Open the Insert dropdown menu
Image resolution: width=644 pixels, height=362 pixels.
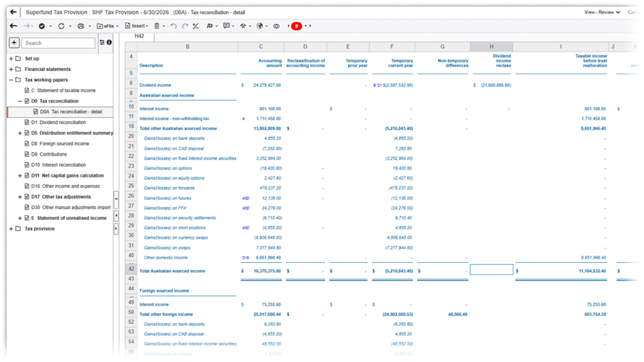point(136,26)
